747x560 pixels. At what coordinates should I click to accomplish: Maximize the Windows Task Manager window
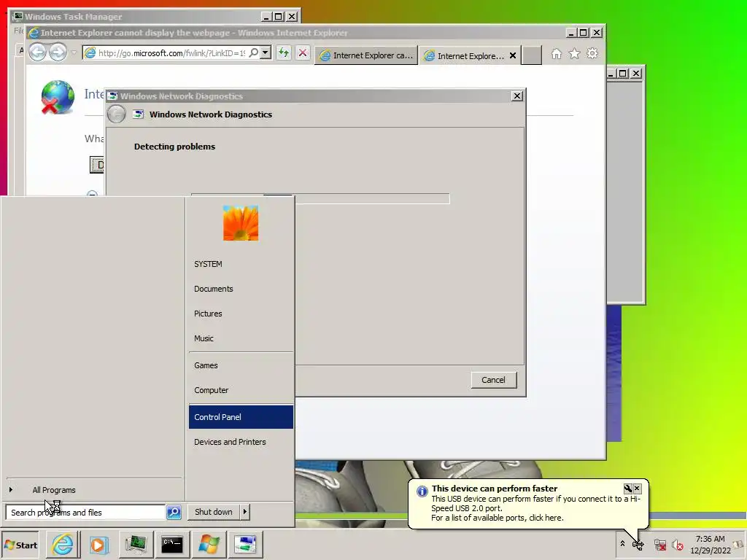coord(279,17)
